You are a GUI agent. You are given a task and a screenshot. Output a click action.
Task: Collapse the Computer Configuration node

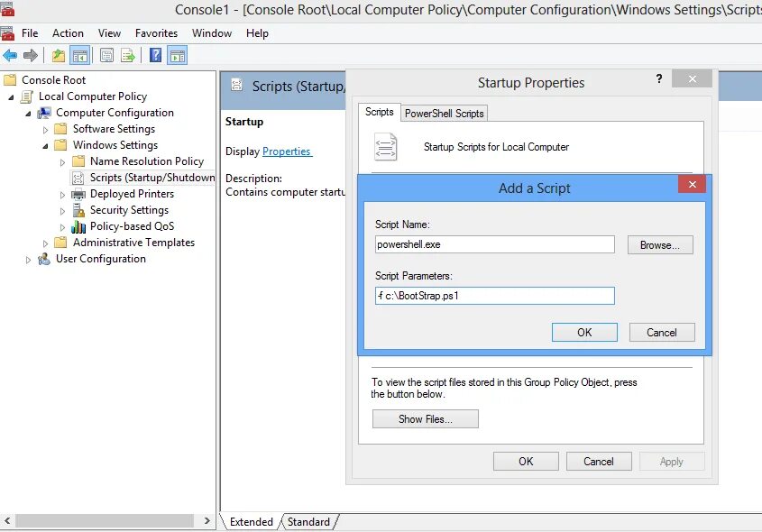coord(28,114)
